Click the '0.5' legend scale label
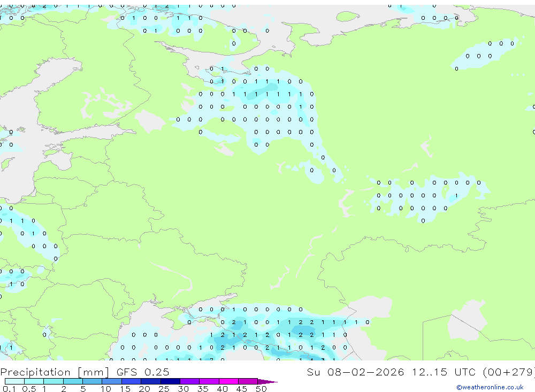The image size is (535, 392). pos(29,389)
